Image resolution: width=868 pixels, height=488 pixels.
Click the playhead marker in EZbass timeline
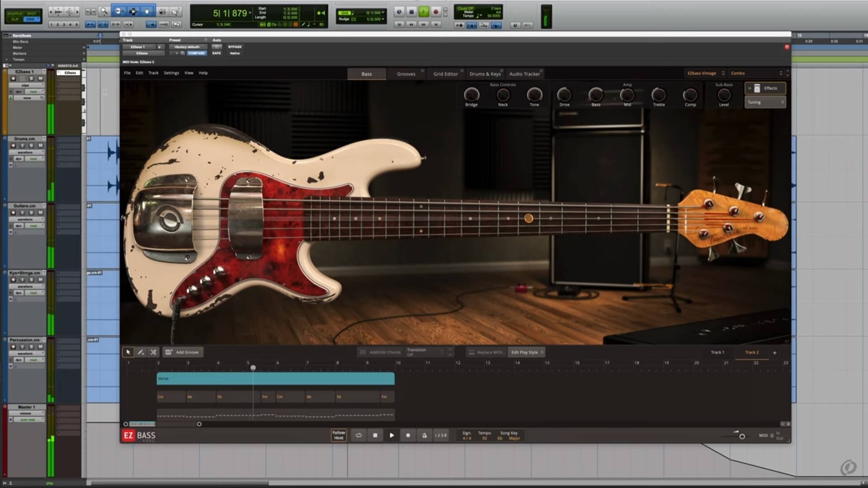[x=253, y=368]
